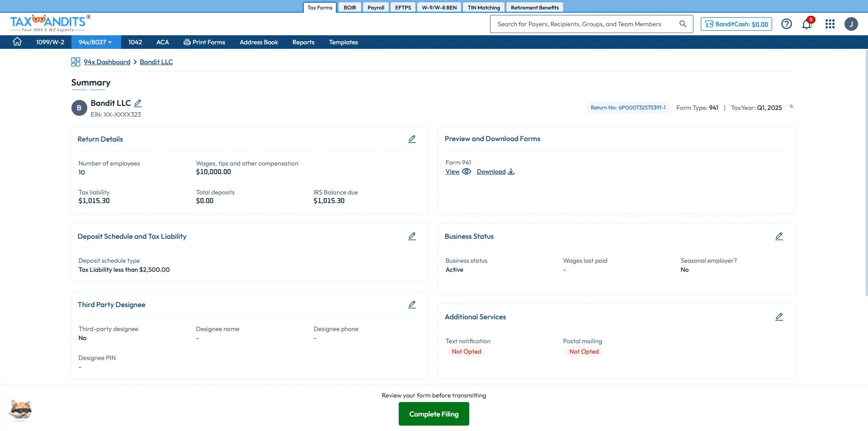Image resolution: width=868 pixels, height=431 pixels.
Task: Click the 94x Dashboard grid icon
Action: (75, 62)
